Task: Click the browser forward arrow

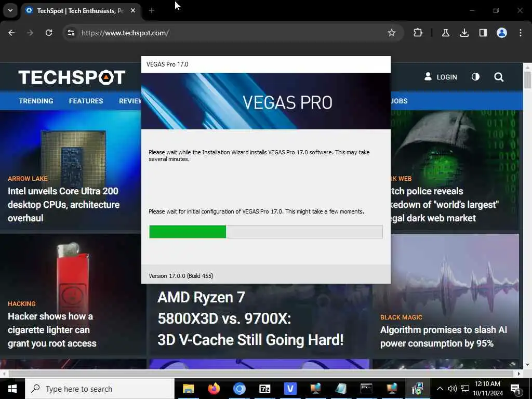Action: coord(30,33)
